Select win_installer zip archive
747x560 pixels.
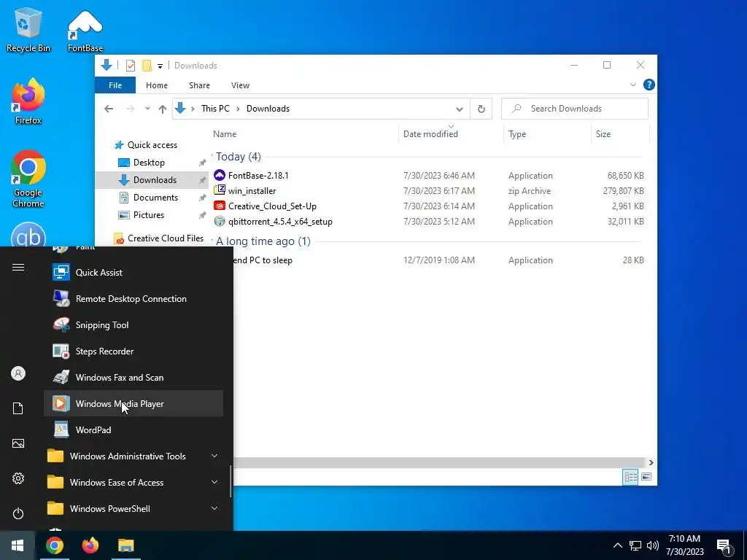tap(252, 191)
